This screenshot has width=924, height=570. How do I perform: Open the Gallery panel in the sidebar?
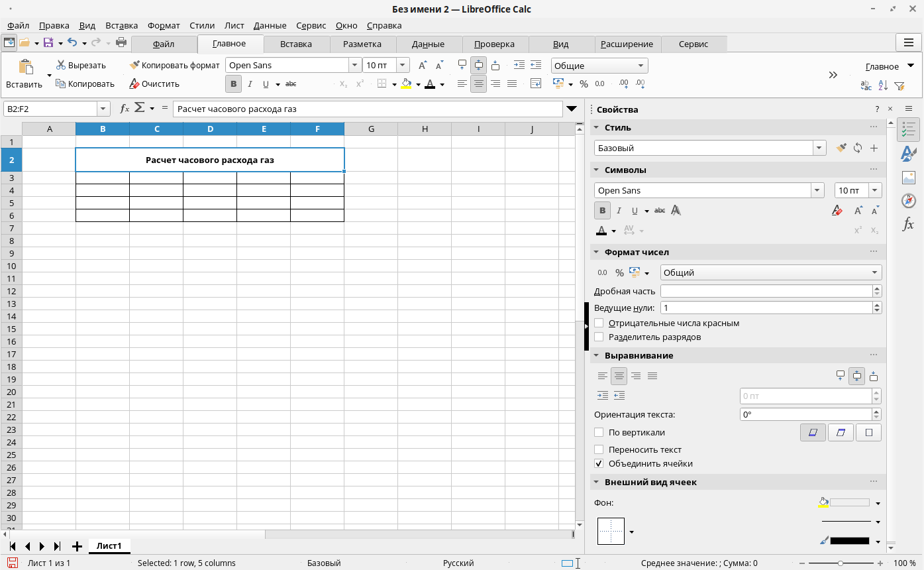click(908, 178)
